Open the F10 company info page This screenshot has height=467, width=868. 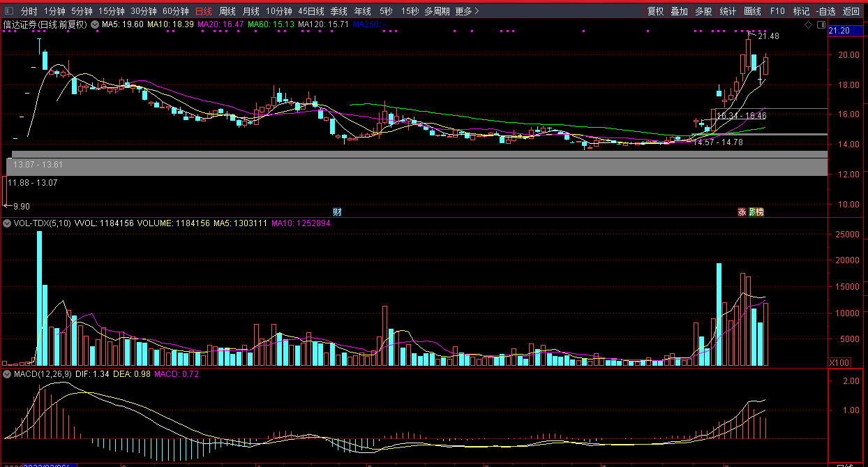point(777,11)
